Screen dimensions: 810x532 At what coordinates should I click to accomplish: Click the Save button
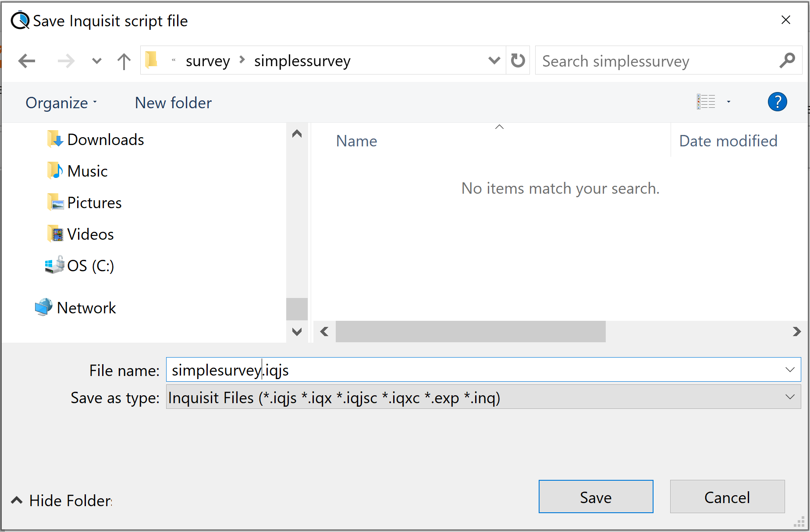pyautogui.click(x=596, y=497)
